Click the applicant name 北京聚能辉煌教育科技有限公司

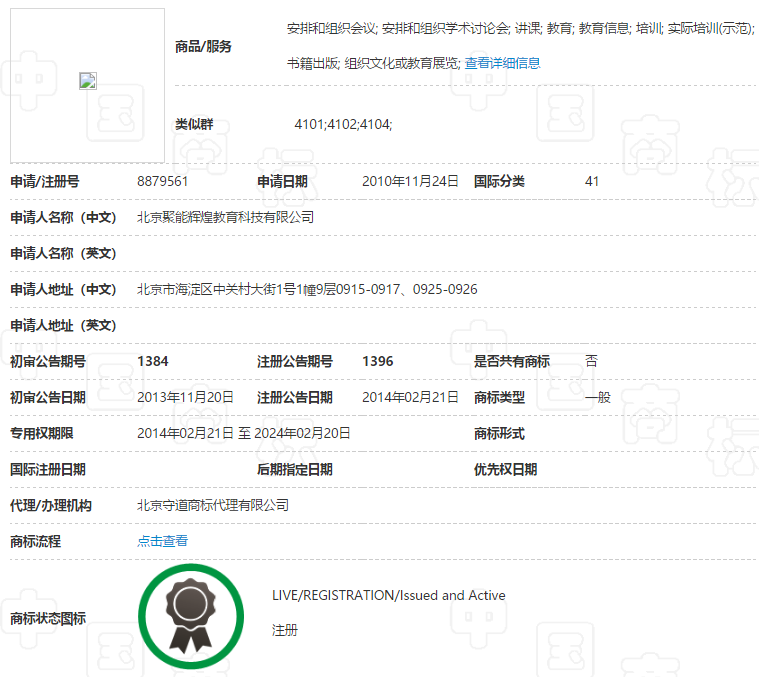click(x=225, y=217)
